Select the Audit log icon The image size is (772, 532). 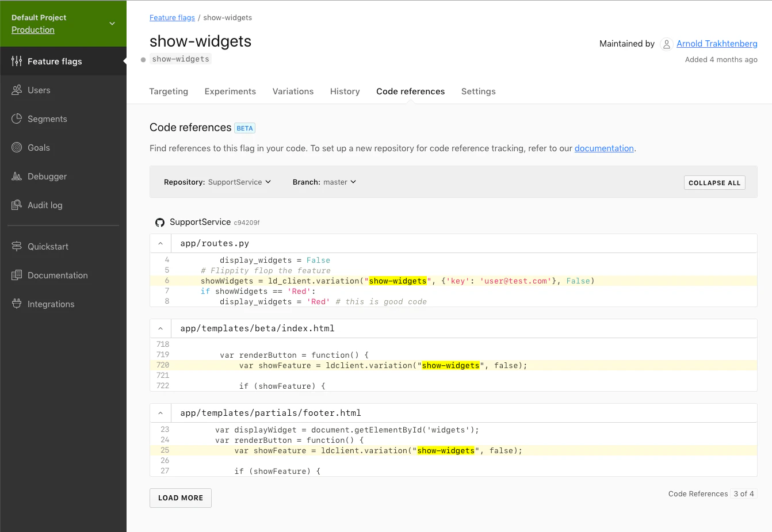17,205
